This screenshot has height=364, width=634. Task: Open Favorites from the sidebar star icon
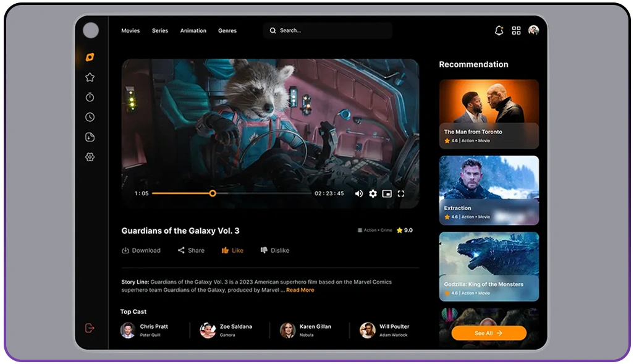tap(90, 77)
